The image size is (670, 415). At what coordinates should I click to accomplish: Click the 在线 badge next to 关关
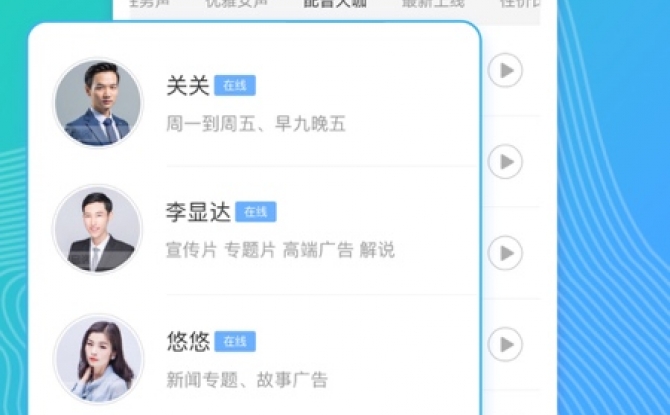[x=235, y=85]
